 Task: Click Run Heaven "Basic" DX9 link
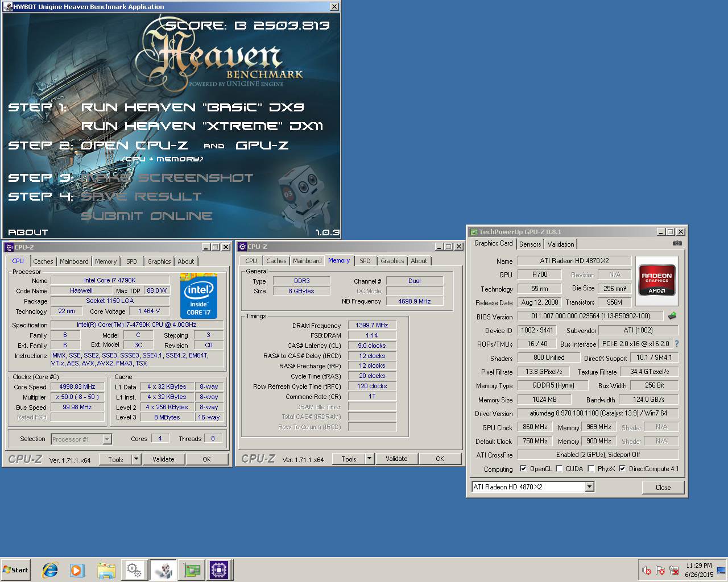point(193,107)
